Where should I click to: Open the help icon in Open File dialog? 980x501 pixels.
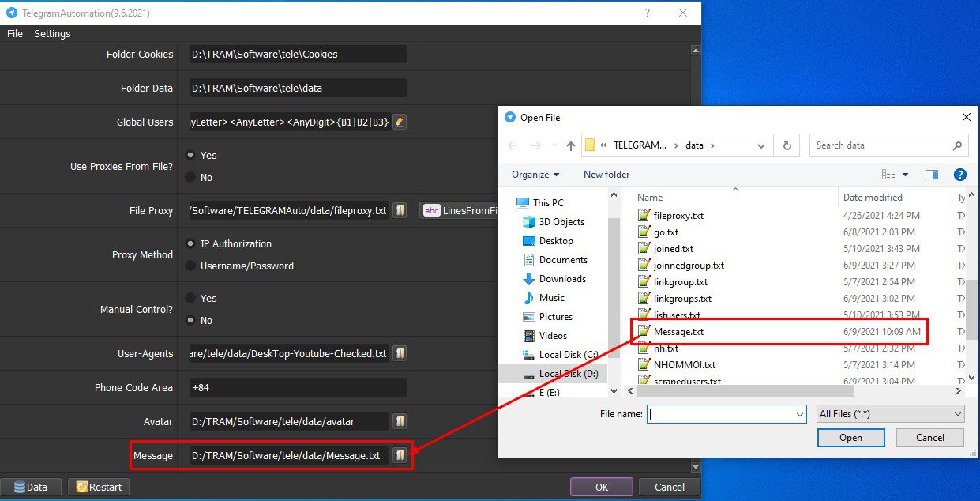[x=960, y=175]
